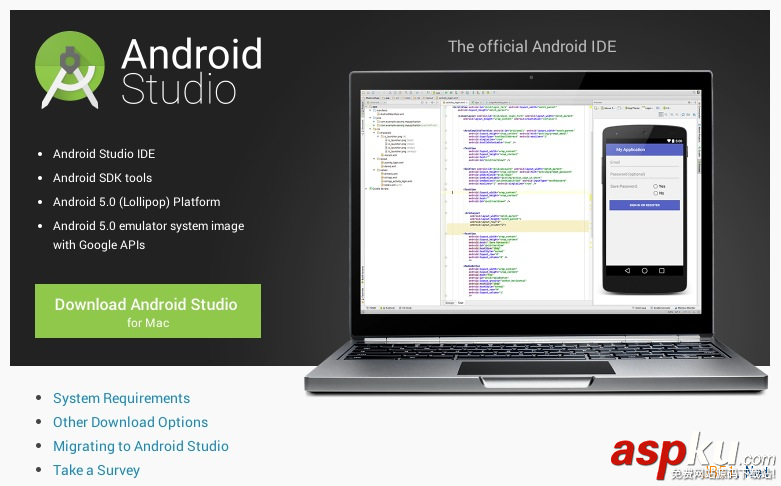Select the No radio button for Save Password
The image size is (781, 486).
click(655, 192)
